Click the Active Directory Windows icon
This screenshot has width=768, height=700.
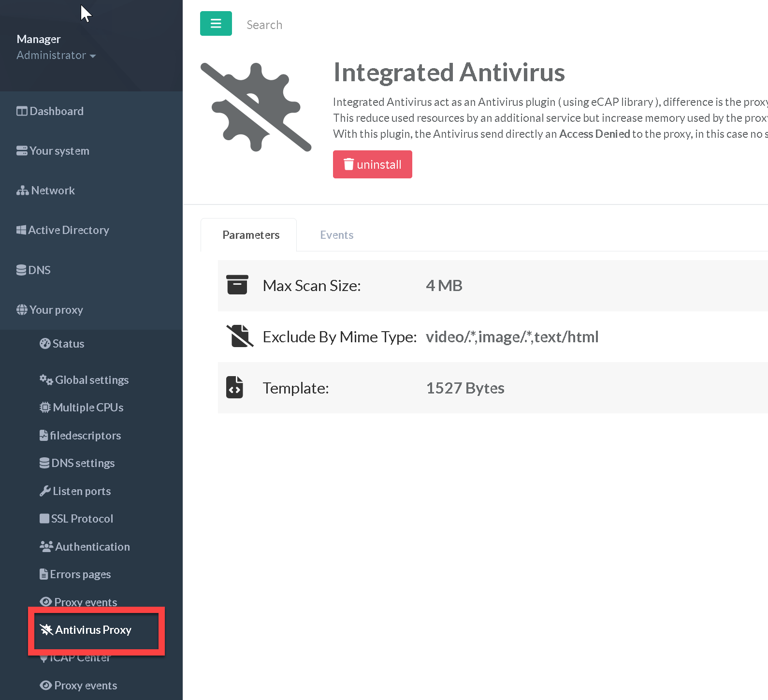click(21, 230)
